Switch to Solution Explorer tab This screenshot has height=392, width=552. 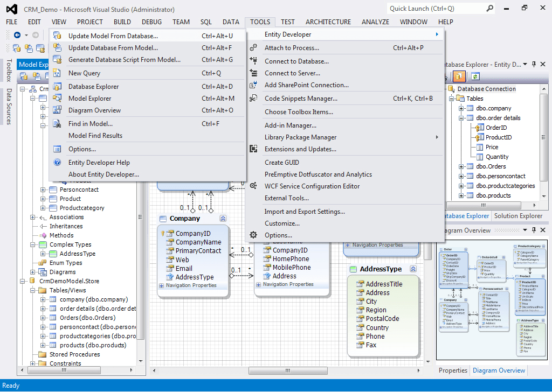point(518,216)
